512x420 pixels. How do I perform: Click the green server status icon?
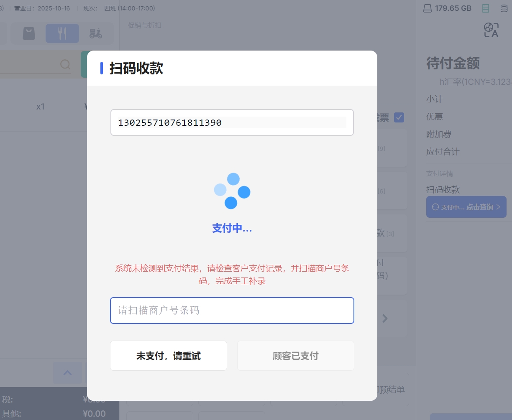(486, 8)
